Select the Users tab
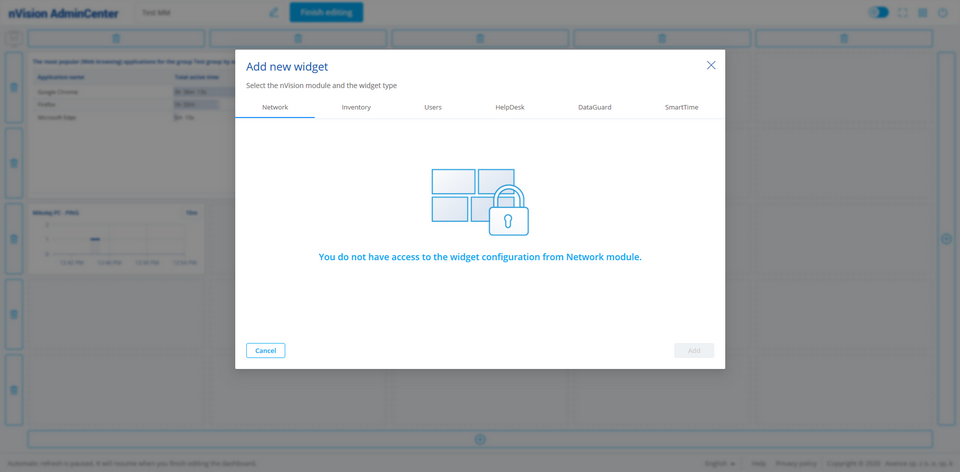This screenshot has height=472, width=960. click(433, 107)
